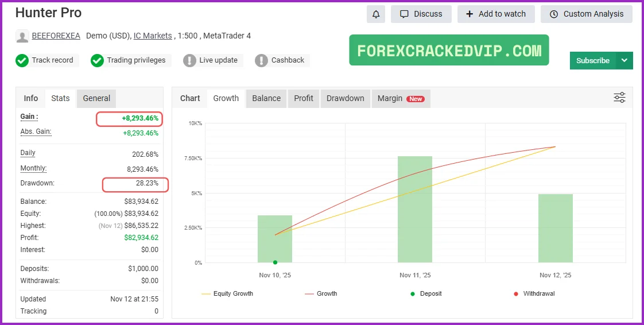Open Custom Analysis

[586, 14]
